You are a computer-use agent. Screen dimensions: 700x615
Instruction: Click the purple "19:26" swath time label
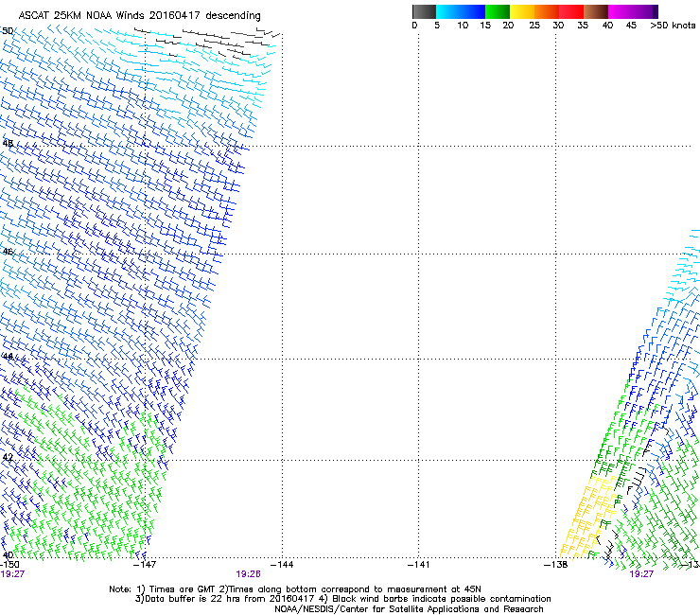point(248,574)
